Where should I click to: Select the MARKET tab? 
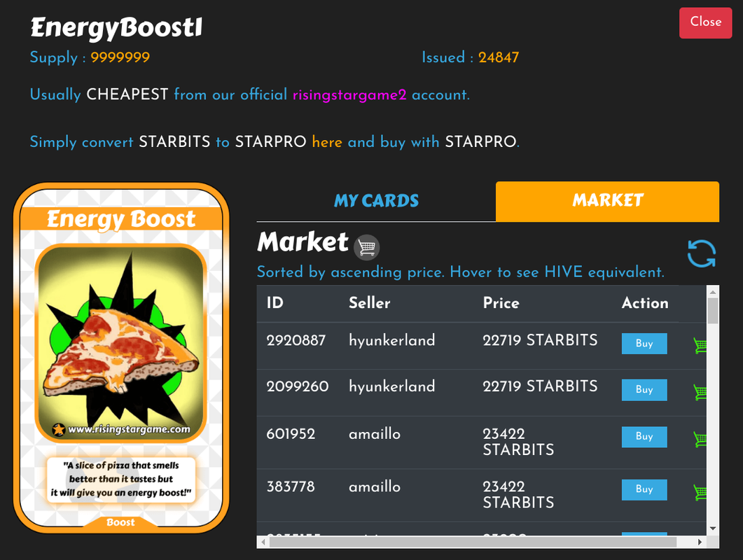tap(607, 201)
